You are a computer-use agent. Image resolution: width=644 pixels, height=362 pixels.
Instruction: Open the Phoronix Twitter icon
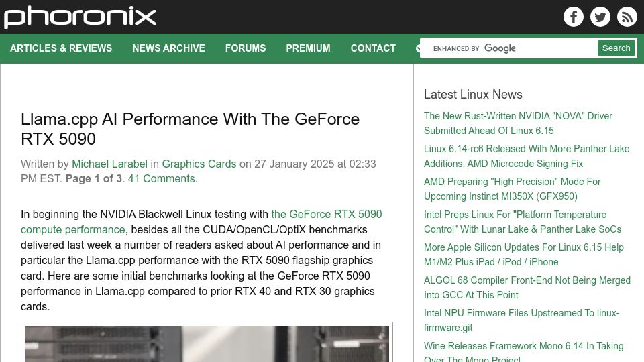(x=600, y=17)
